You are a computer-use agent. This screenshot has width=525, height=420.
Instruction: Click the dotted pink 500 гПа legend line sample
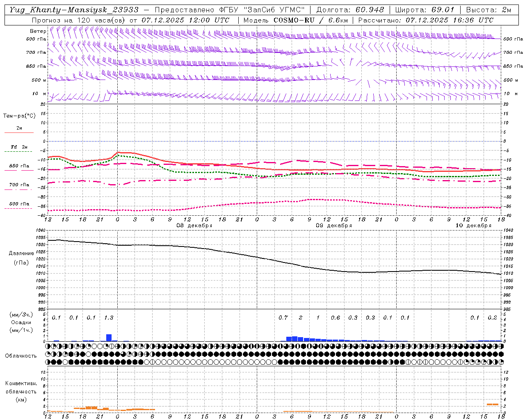19,209
